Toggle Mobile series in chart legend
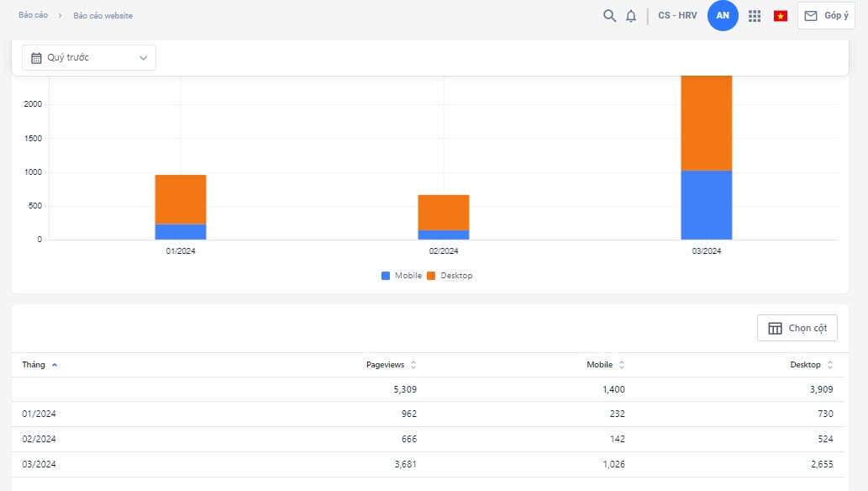Screen dimensions: 868x491 (x=402, y=276)
